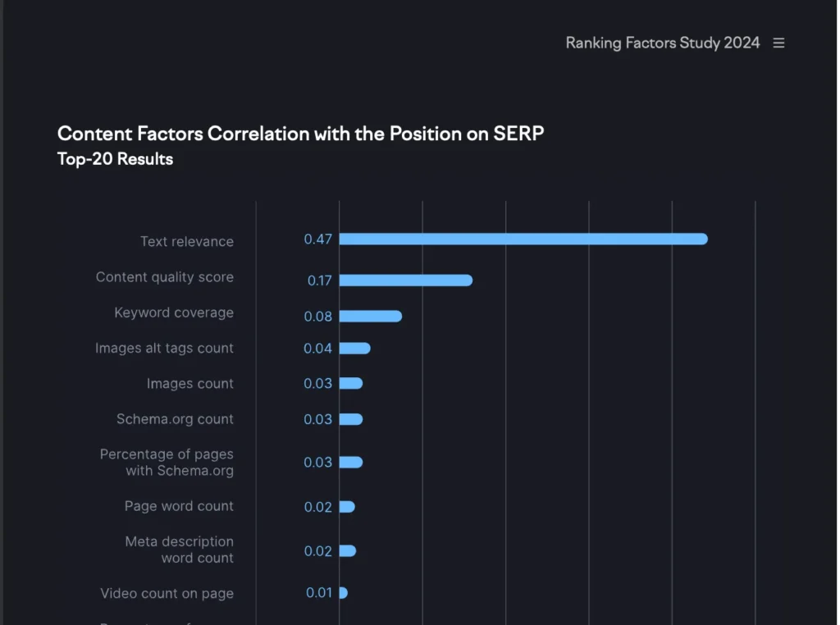Select the Text relevance bar

pos(523,239)
